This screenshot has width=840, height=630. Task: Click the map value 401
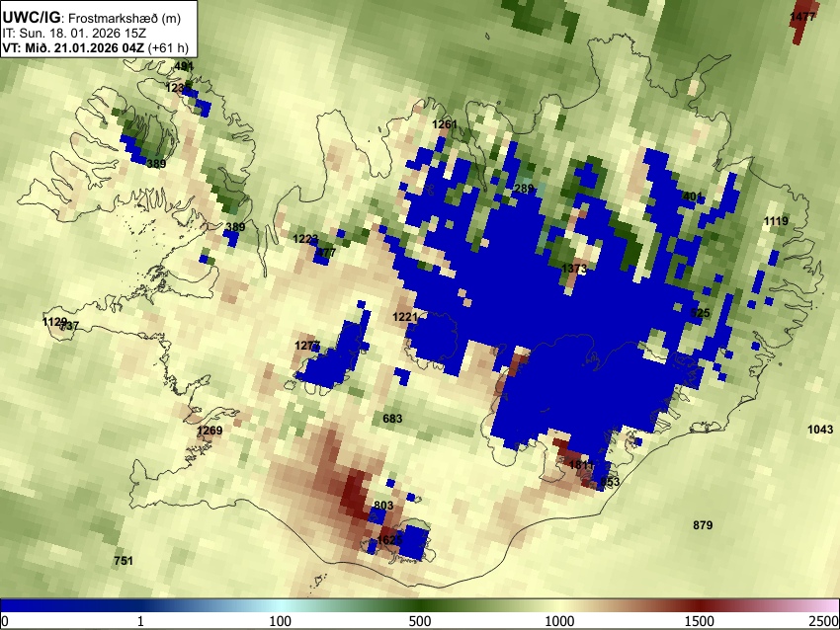[692, 197]
